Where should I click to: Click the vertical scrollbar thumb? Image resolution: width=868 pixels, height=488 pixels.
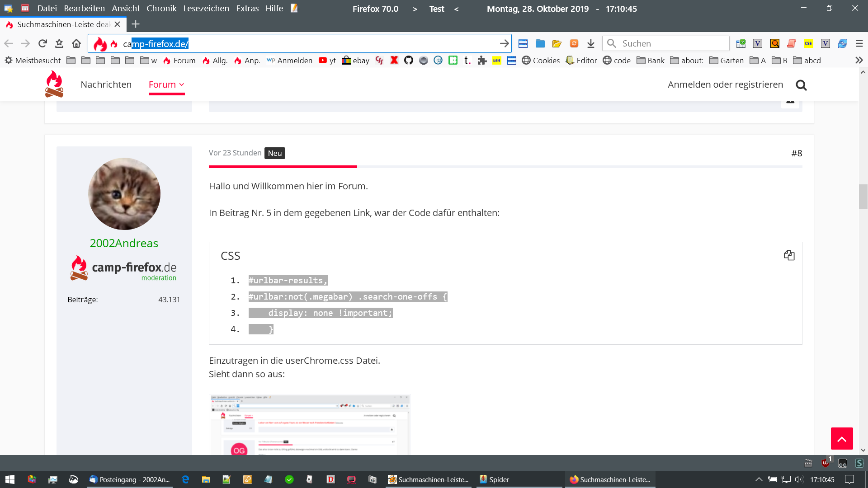[863, 197]
